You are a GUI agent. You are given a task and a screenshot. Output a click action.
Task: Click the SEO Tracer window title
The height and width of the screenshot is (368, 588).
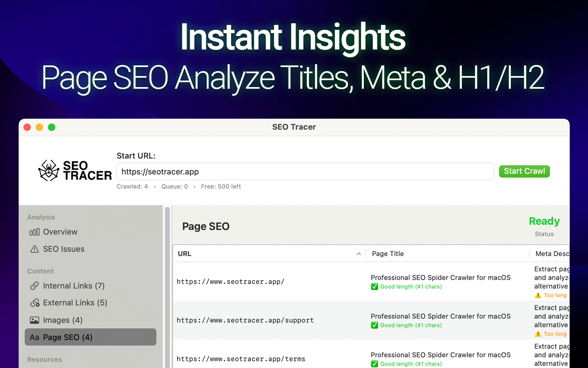pyautogui.click(x=294, y=127)
